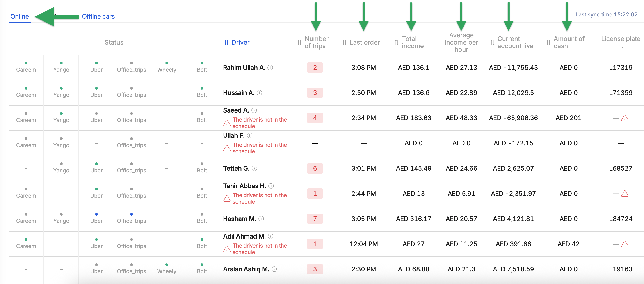Click schedule warning triangle under Tahir Abbas H.
644x284 pixels.
tap(227, 198)
